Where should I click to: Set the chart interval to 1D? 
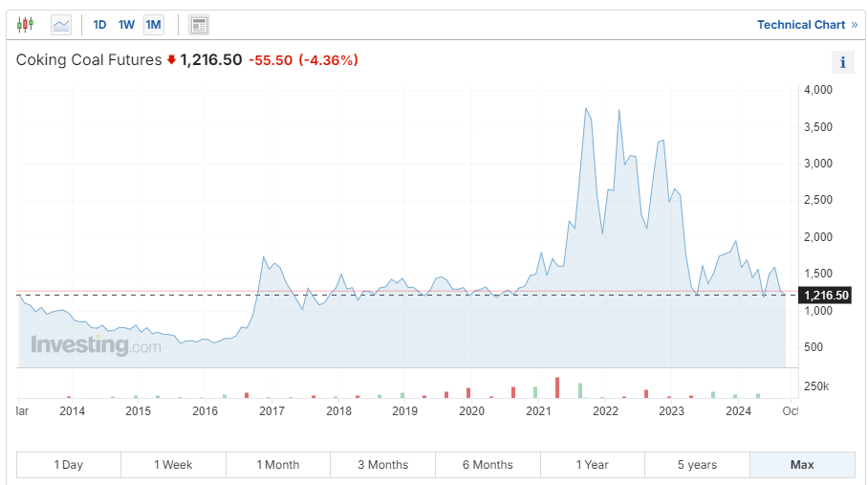[99, 25]
